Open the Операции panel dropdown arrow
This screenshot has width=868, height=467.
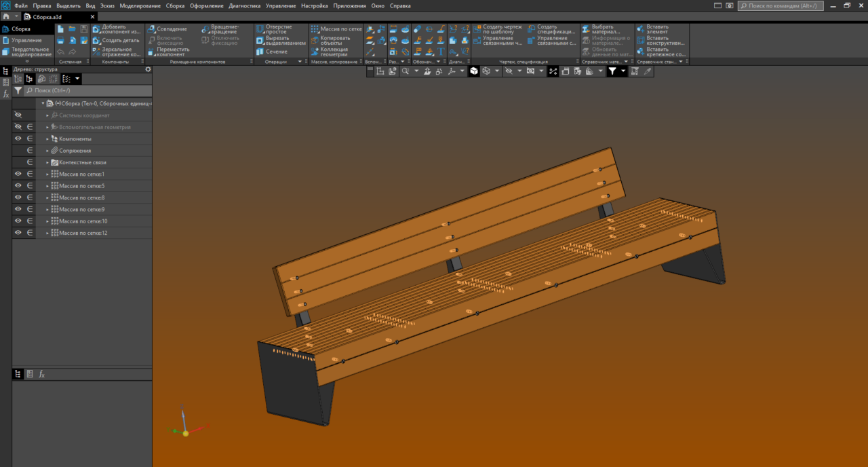(x=300, y=62)
